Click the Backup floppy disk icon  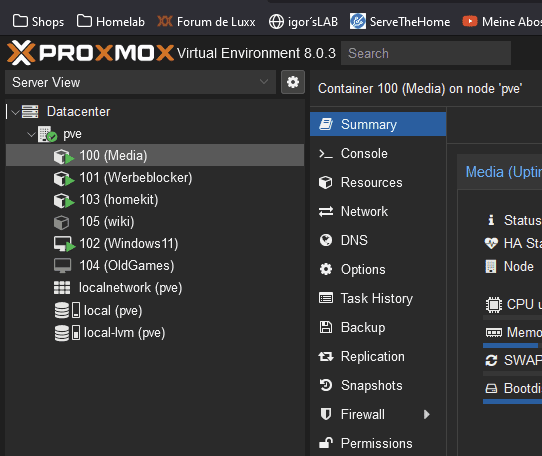coord(326,327)
